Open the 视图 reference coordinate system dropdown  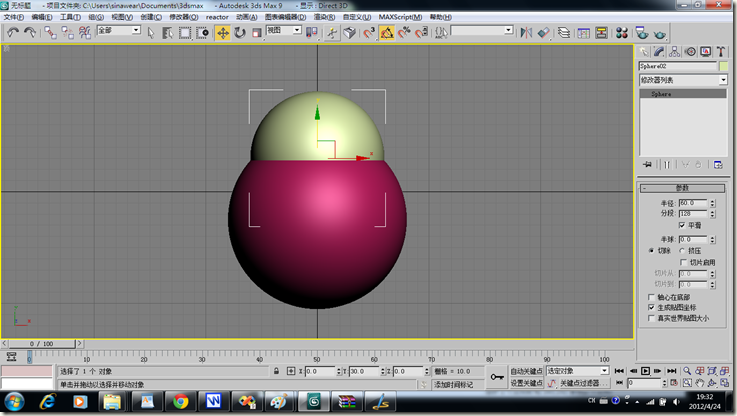point(297,30)
